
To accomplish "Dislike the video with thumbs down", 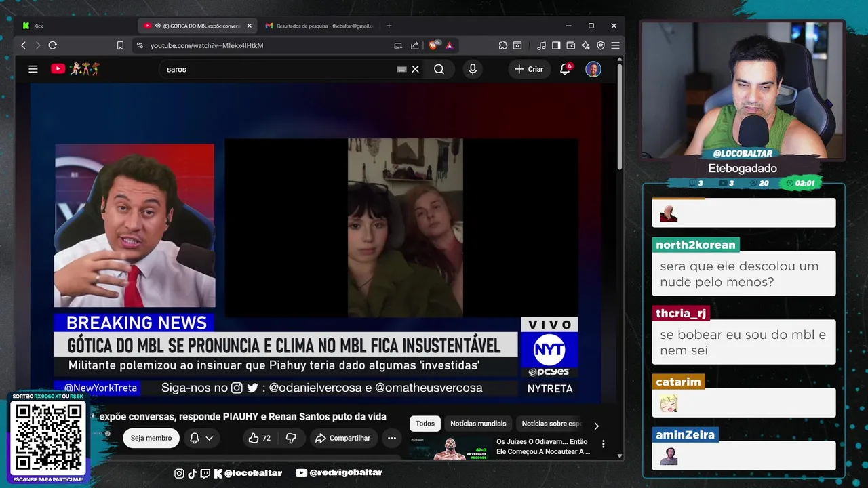I will pyautogui.click(x=291, y=438).
